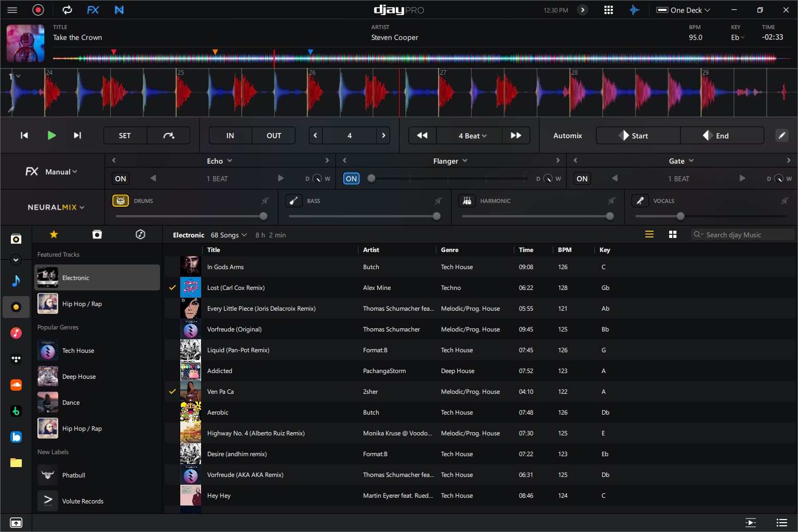Screen dimensions: 798x532
Task: Click SET to place a cue point
Action: coord(124,135)
